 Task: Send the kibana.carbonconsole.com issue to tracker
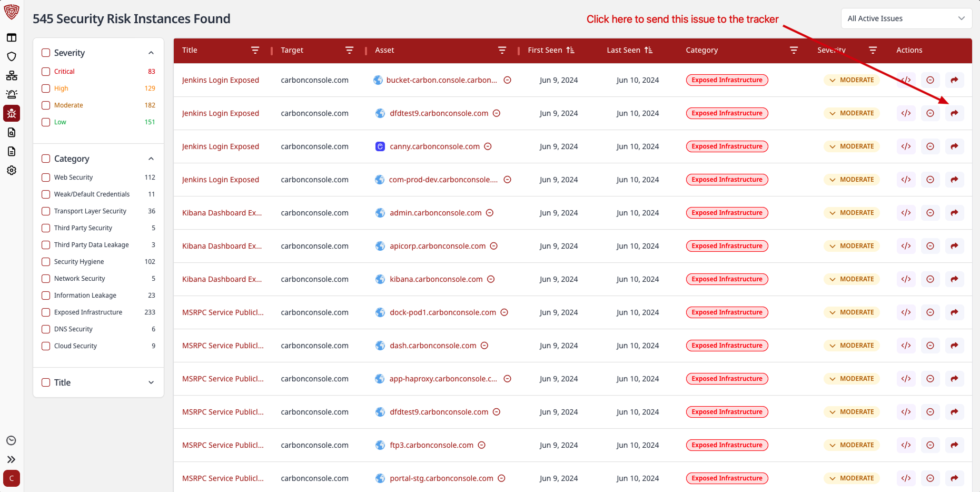point(954,279)
